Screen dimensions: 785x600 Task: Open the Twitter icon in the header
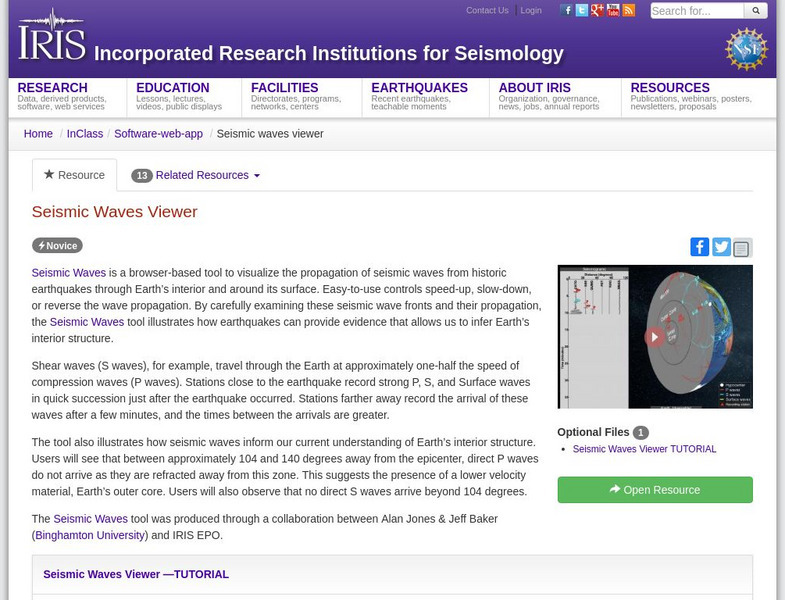[582, 11]
